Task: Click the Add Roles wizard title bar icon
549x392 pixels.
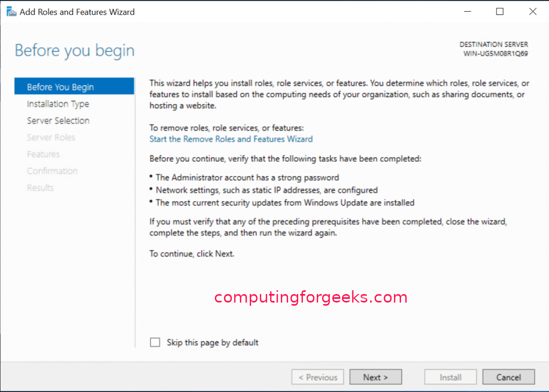Action: (11, 12)
